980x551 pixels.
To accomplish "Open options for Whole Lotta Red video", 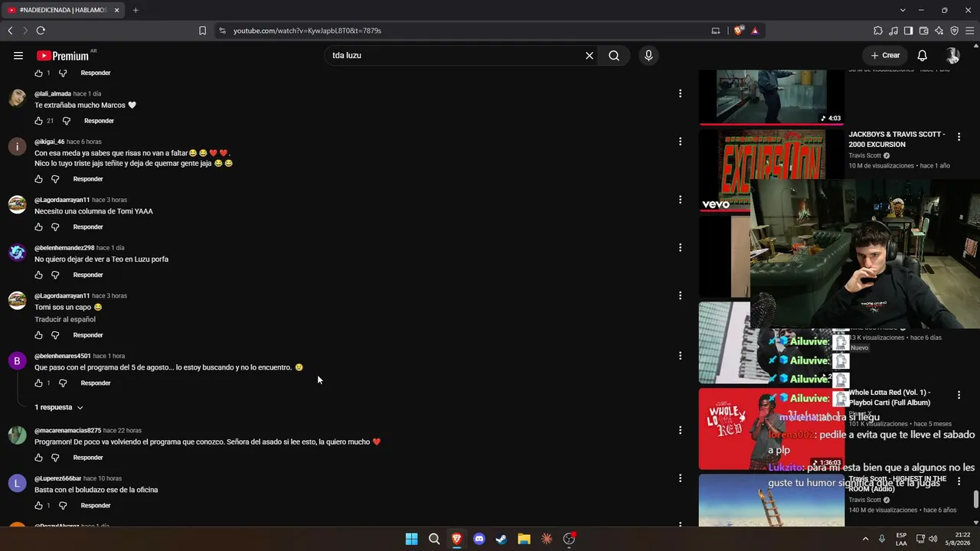I will (959, 396).
